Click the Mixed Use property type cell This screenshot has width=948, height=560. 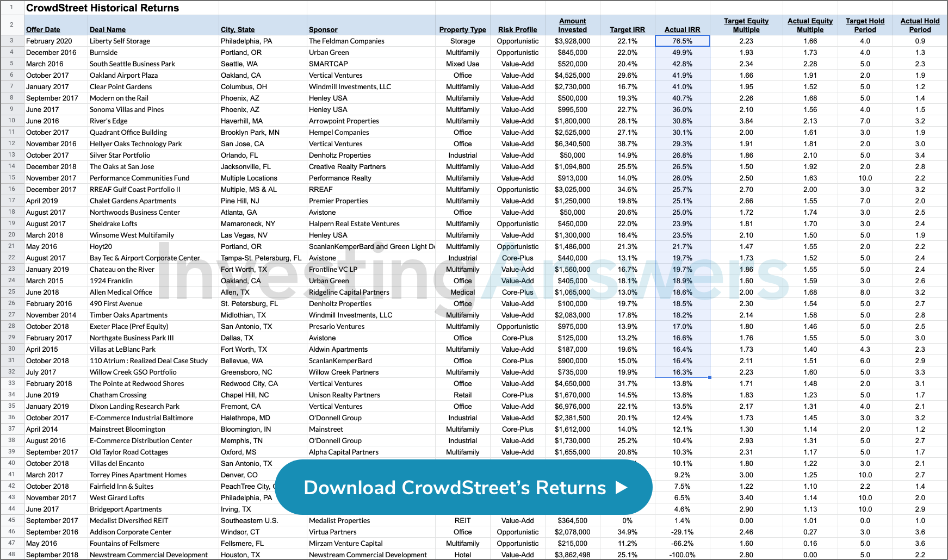coord(463,64)
